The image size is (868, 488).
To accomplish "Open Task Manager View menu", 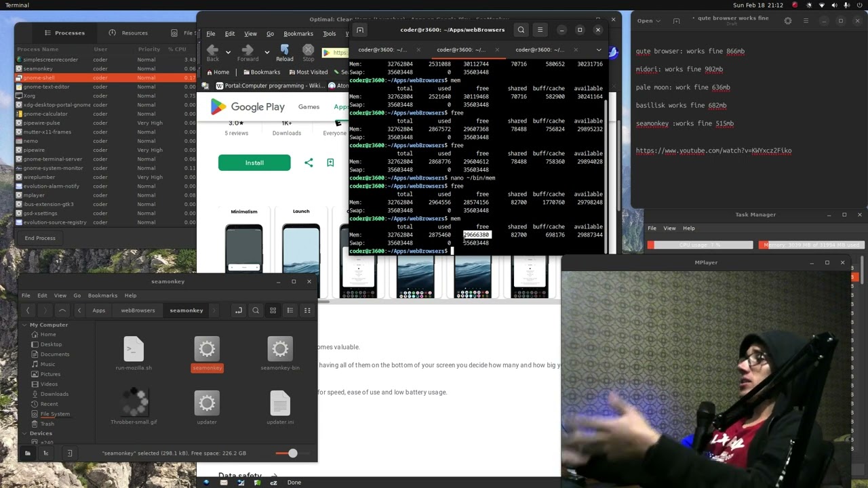I will coord(669,228).
